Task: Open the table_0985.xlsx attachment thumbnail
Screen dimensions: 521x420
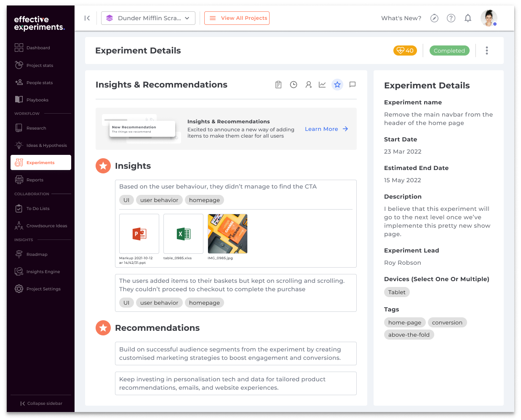Action: click(183, 234)
